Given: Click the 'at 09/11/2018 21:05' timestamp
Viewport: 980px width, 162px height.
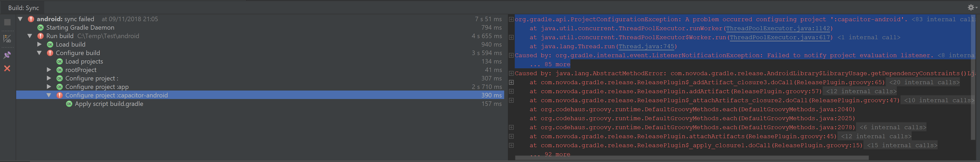Looking at the screenshot, I should point(130,19).
